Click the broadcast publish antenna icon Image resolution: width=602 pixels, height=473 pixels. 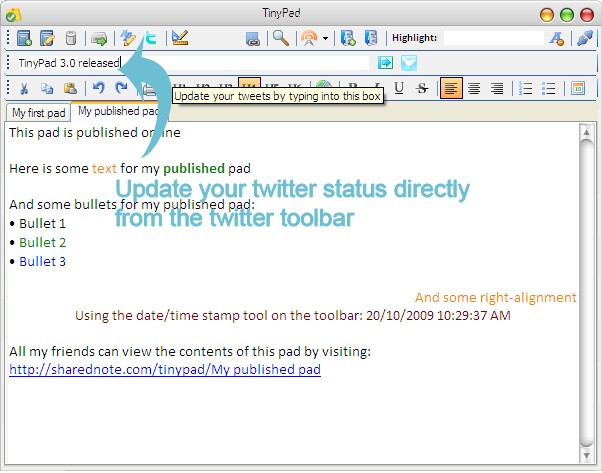coord(309,38)
